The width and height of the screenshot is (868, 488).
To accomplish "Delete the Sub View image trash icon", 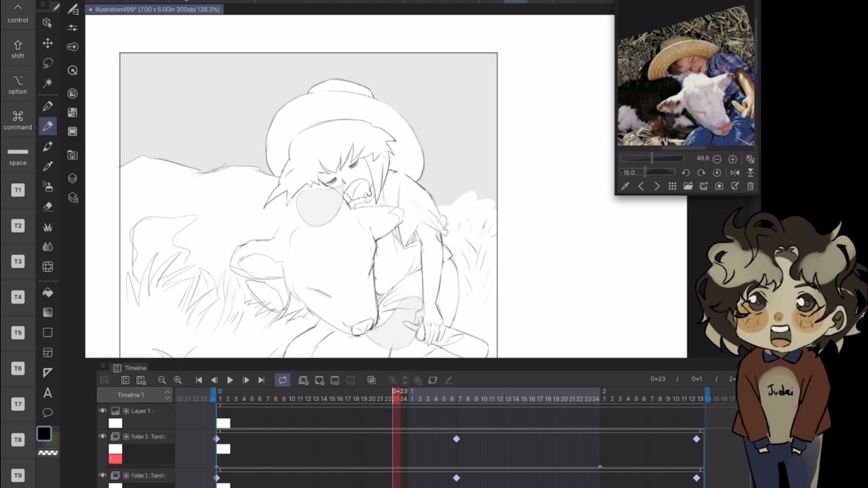I will pyautogui.click(x=750, y=186).
